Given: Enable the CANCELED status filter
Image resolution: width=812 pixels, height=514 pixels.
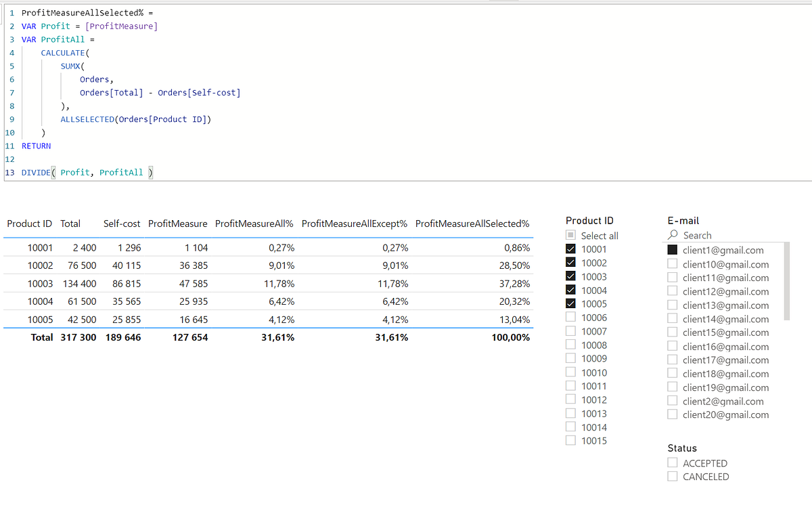Looking at the screenshot, I should (x=672, y=476).
